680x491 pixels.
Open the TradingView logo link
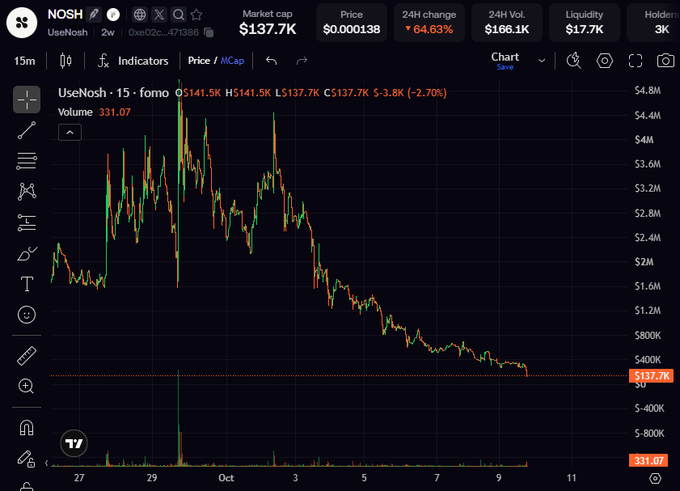[x=74, y=443]
